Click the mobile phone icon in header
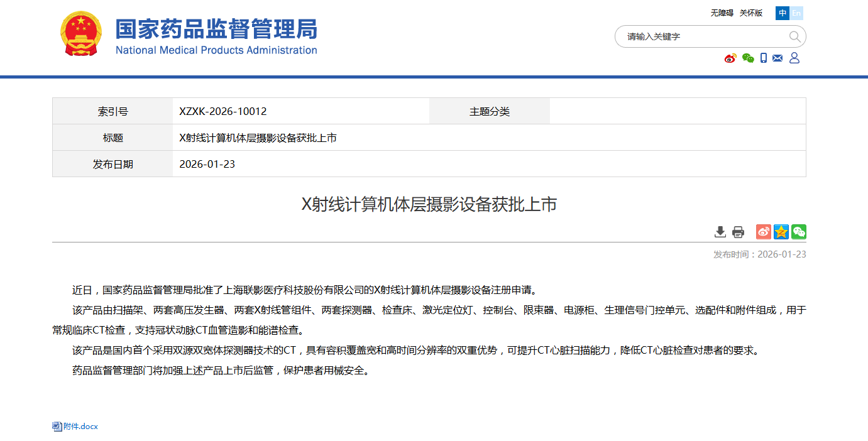Screen dimensions: 868x441 click(x=764, y=58)
